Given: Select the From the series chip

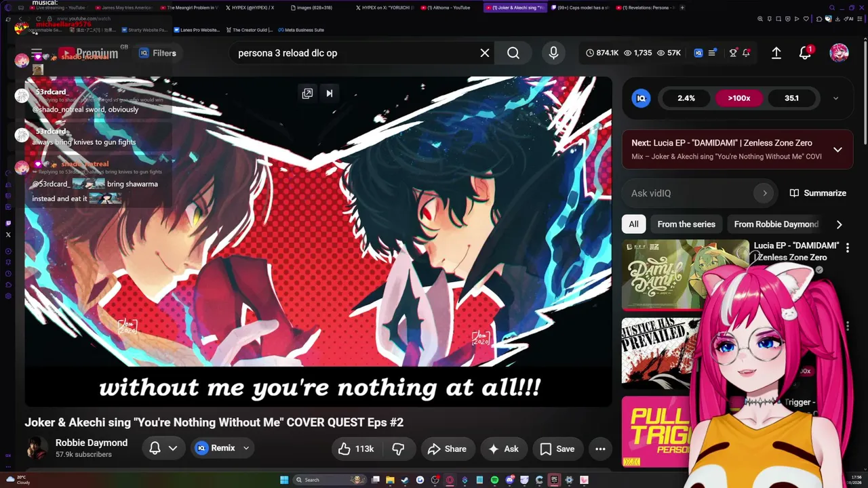Looking at the screenshot, I should (x=686, y=224).
